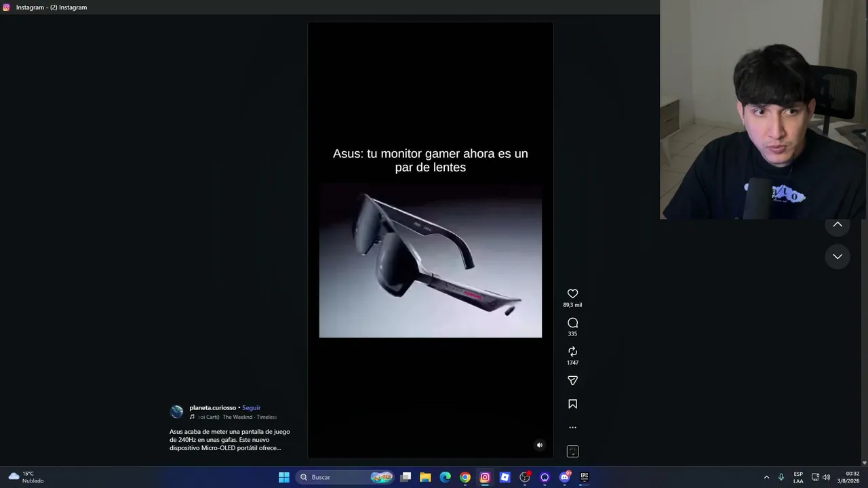Image resolution: width=868 pixels, height=488 pixels.
Task: Click the 89,3 mil likes count
Action: tap(572, 305)
